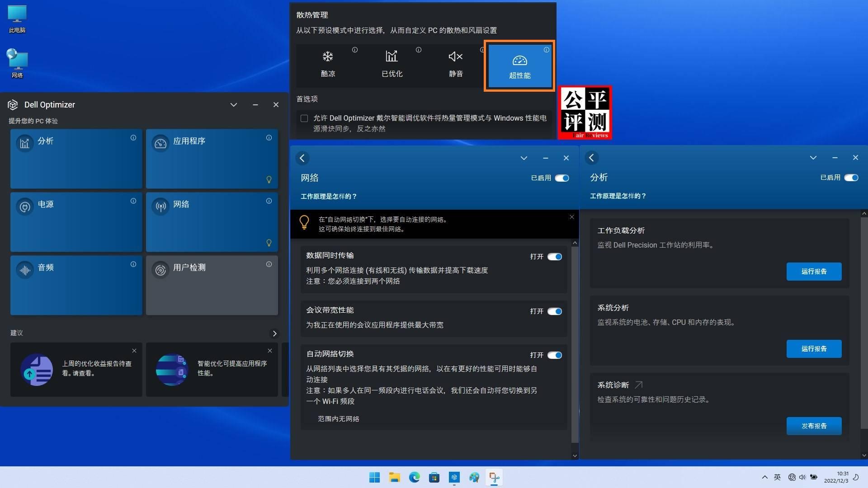
Task: Open the 上周的优化收益报告 suggestion card
Action: coord(76,370)
